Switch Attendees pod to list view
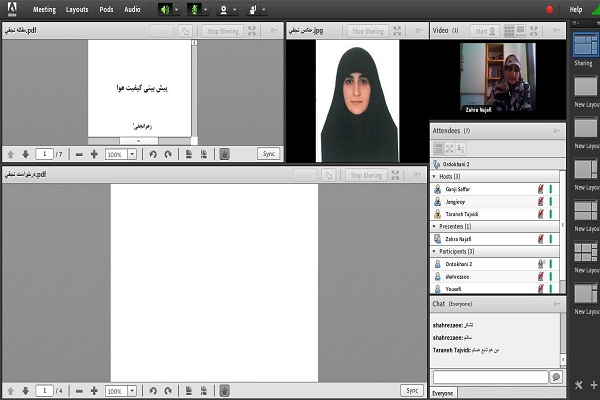 coord(439,149)
